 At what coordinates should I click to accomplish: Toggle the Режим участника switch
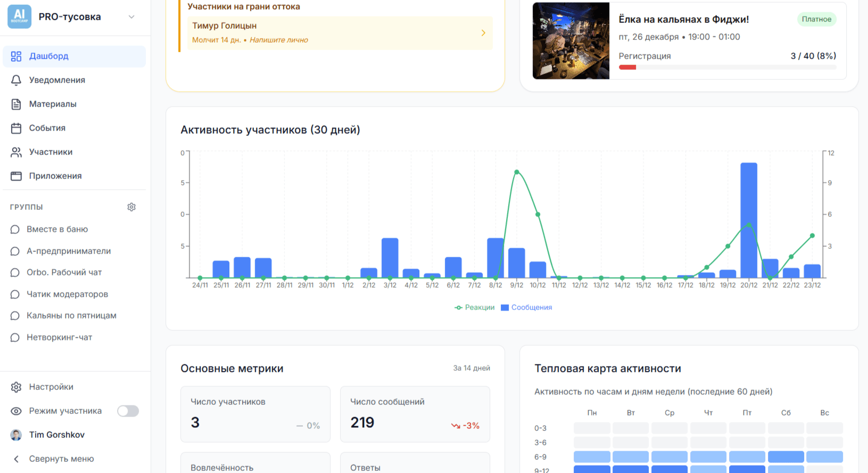point(128,411)
